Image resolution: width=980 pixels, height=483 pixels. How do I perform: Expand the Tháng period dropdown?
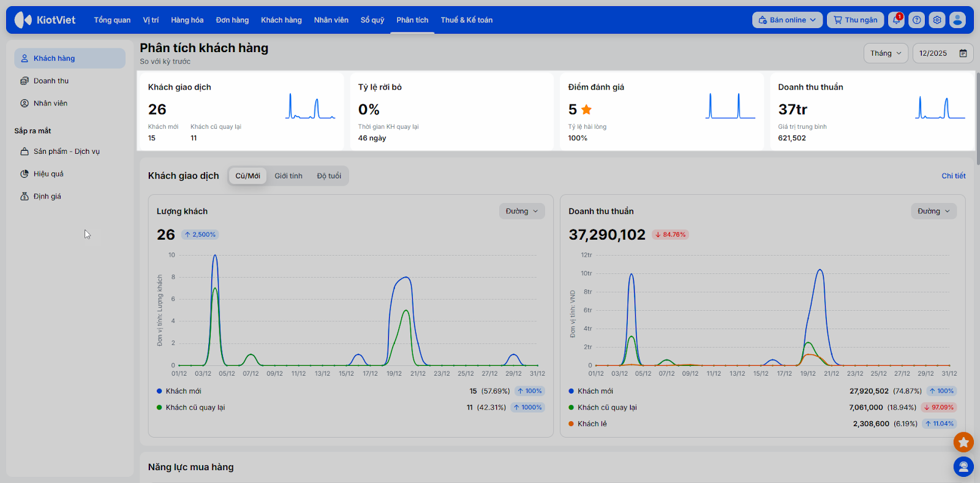tap(886, 53)
